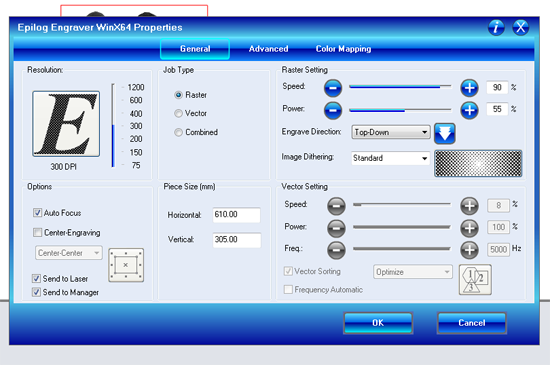This screenshot has height=365, width=550.
Task: Click the Vector Sorting order icon
Action: 475,279
